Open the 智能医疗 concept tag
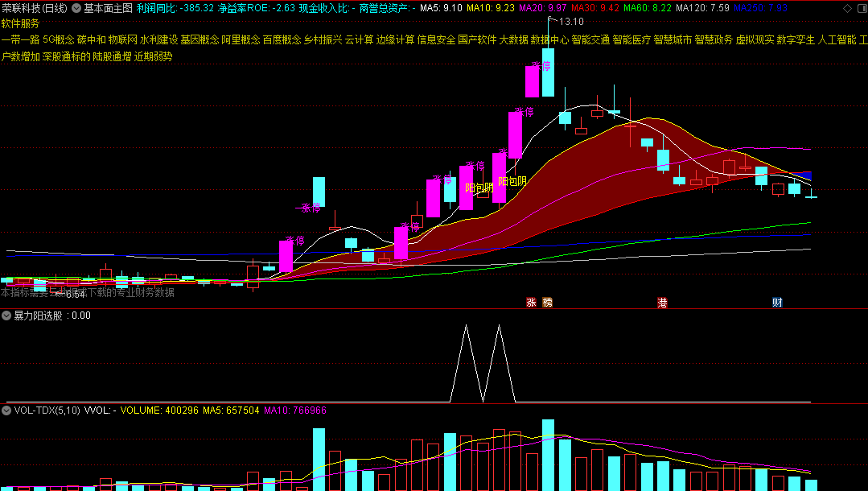 point(631,40)
